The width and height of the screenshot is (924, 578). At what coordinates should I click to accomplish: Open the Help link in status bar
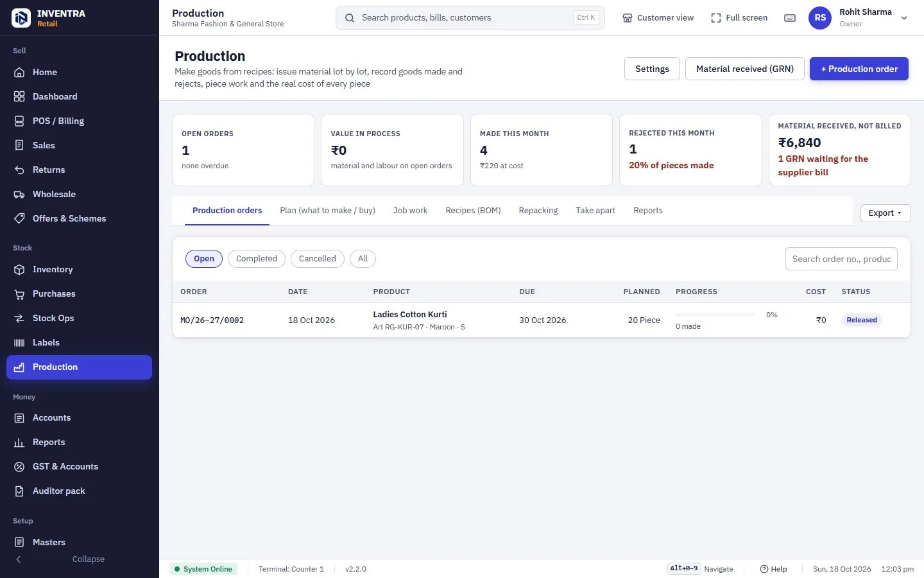tap(773, 569)
